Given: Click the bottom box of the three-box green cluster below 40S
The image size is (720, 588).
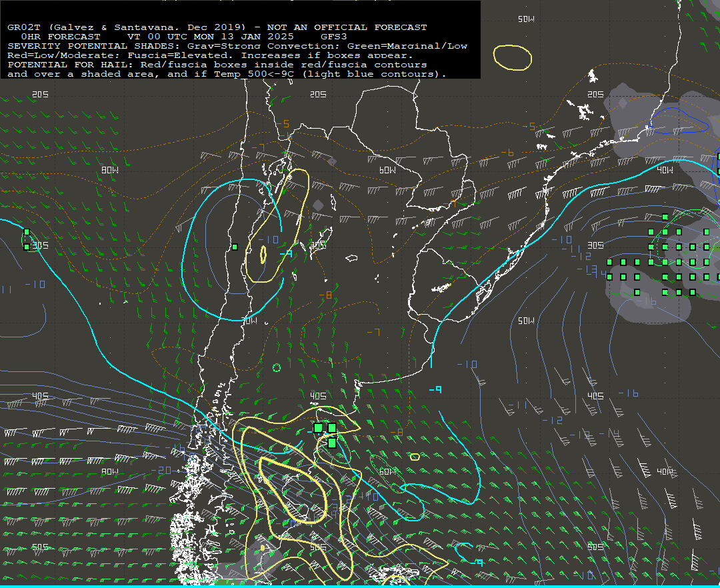Looking at the screenshot, I should [332, 443].
